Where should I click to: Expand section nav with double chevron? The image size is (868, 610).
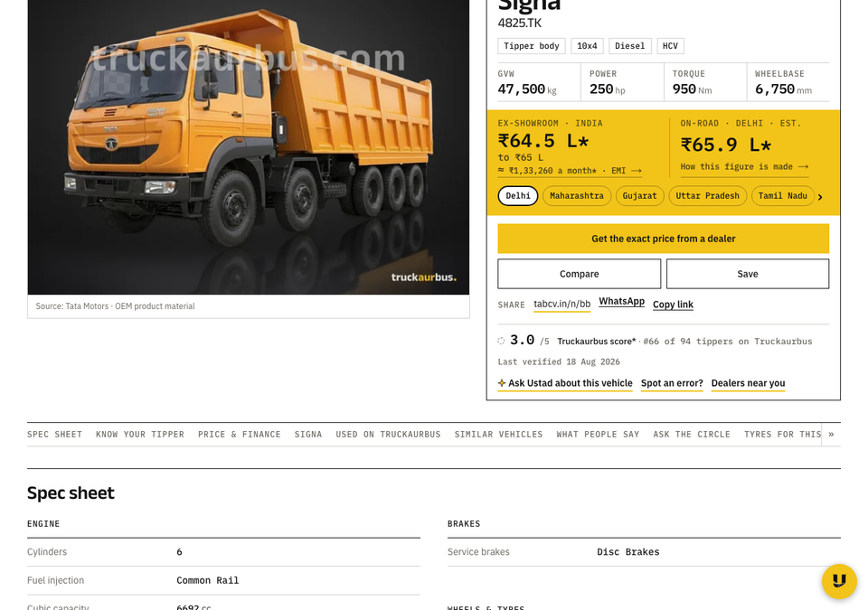(831, 435)
